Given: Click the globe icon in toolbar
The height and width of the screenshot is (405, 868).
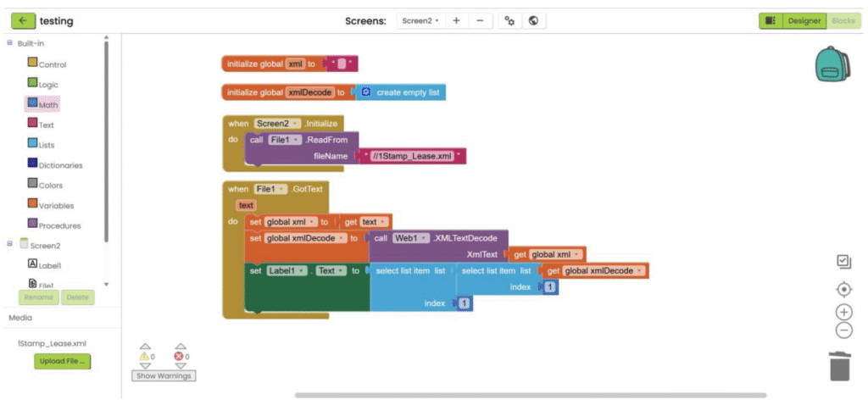Looking at the screenshot, I should [533, 20].
